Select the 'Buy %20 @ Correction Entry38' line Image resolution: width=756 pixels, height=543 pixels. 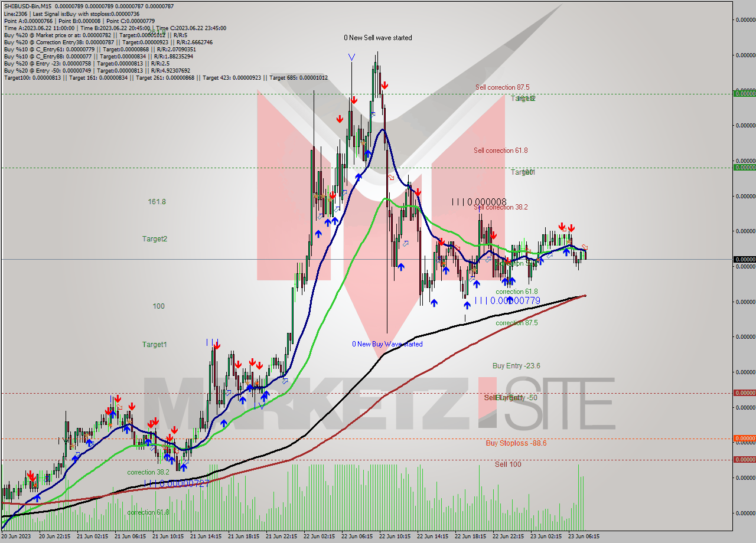(x=108, y=42)
